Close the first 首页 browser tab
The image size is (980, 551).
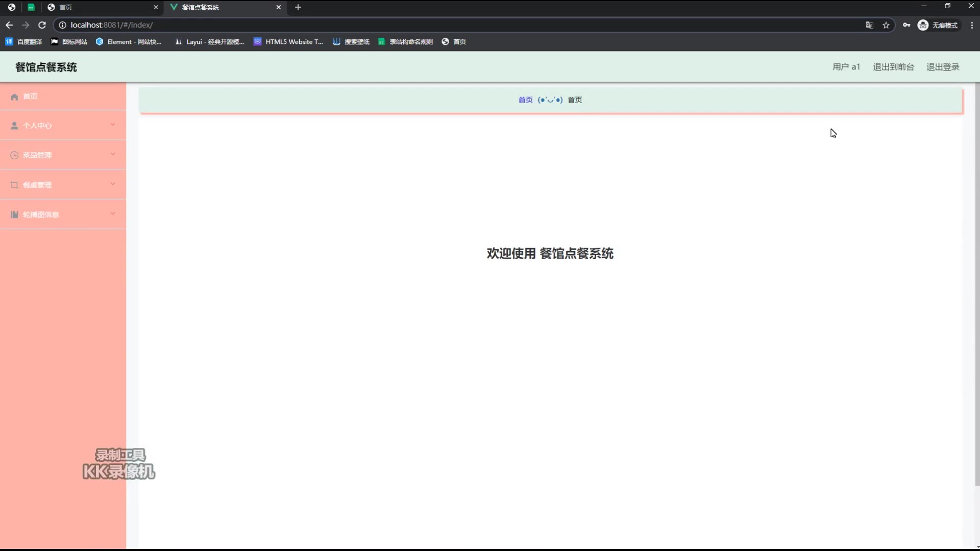156,7
